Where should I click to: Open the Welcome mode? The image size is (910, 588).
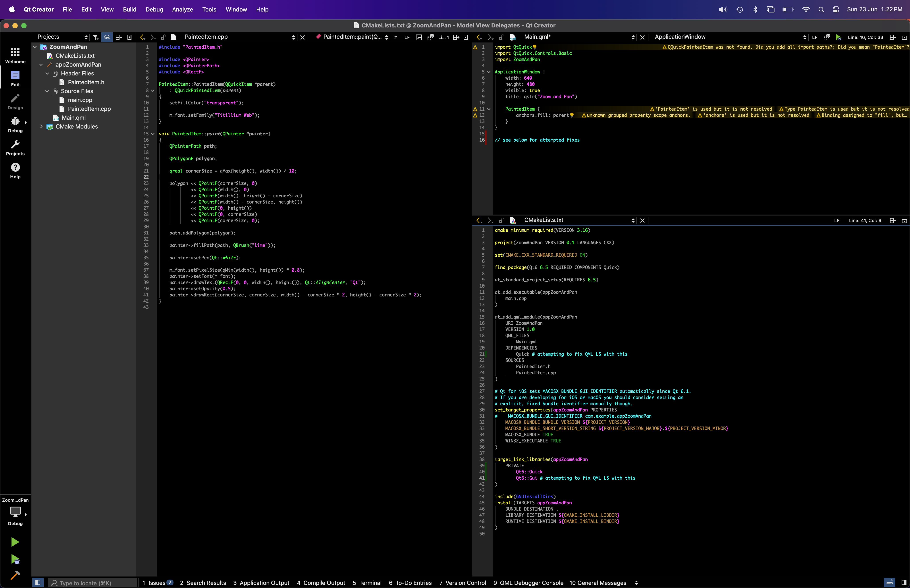[15, 55]
